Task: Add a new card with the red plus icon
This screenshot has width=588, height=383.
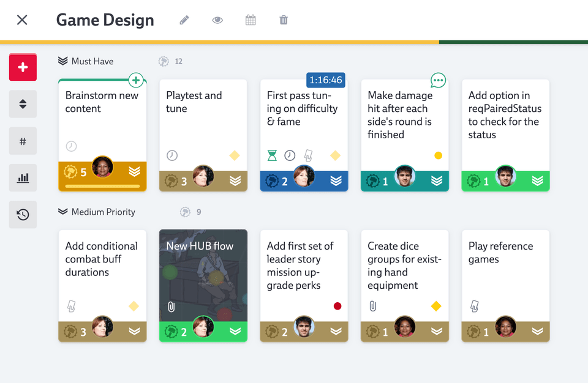Action: click(x=23, y=67)
